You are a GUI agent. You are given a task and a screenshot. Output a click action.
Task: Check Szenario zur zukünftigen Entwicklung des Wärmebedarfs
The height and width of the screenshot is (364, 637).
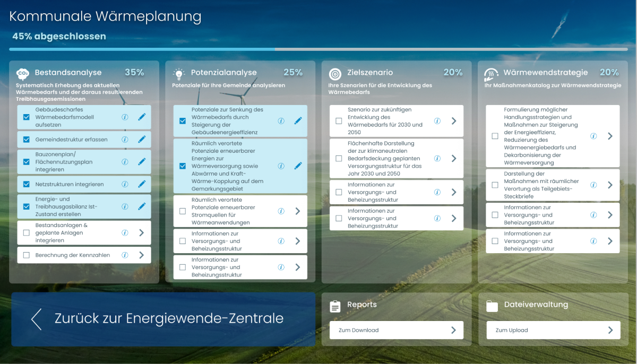coord(339,121)
